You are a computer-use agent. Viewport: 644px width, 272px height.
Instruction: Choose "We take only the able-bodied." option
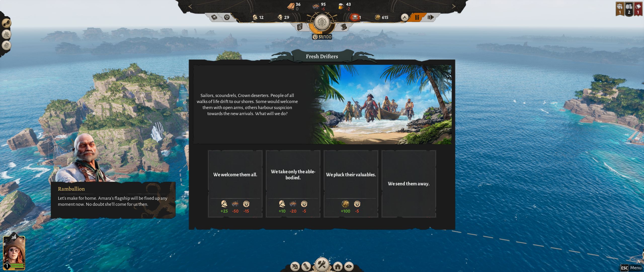coord(293,184)
